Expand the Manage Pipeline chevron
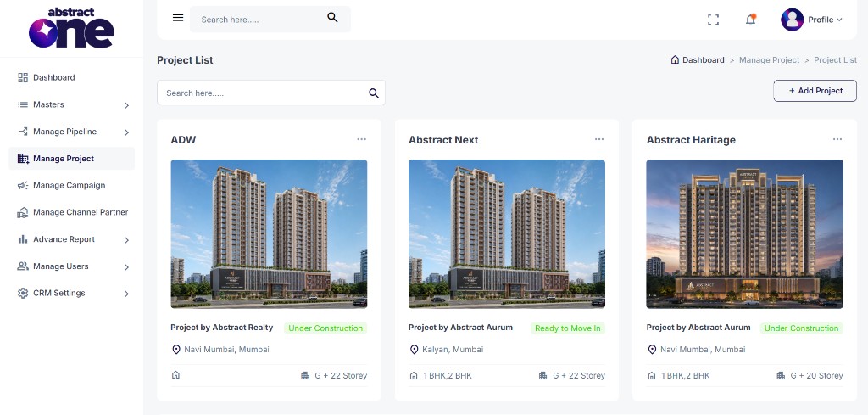 pyautogui.click(x=127, y=132)
